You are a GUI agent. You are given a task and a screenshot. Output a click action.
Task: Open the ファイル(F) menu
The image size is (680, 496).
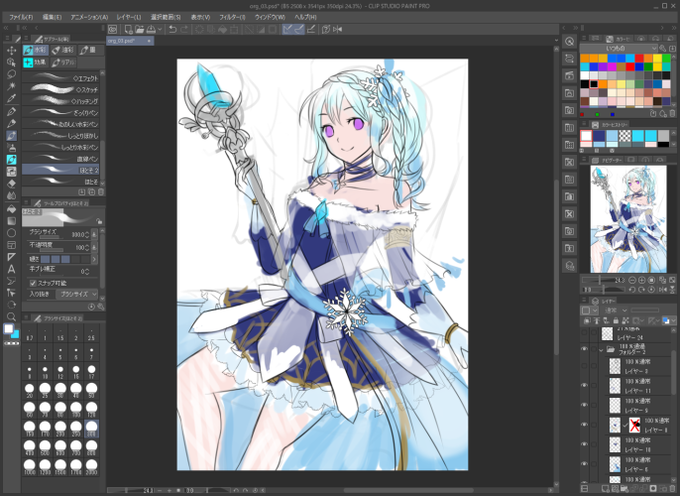point(21,17)
